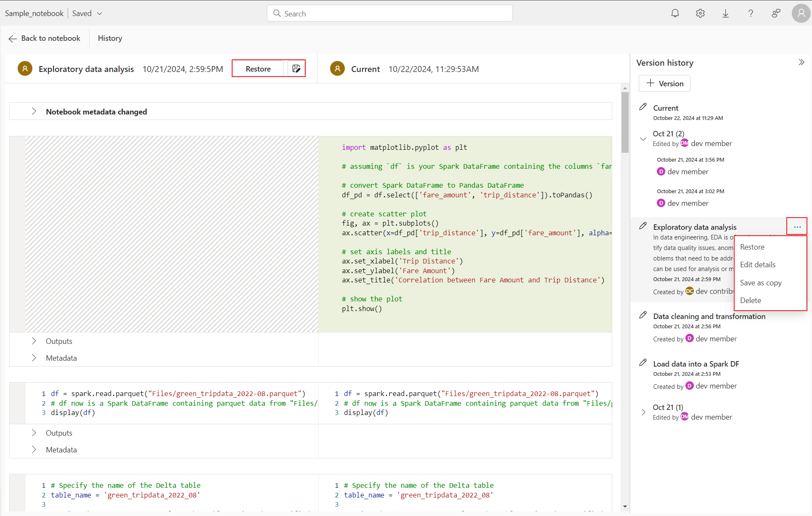Select Edit details from context menu
This screenshot has height=516, width=812.
pos(758,265)
